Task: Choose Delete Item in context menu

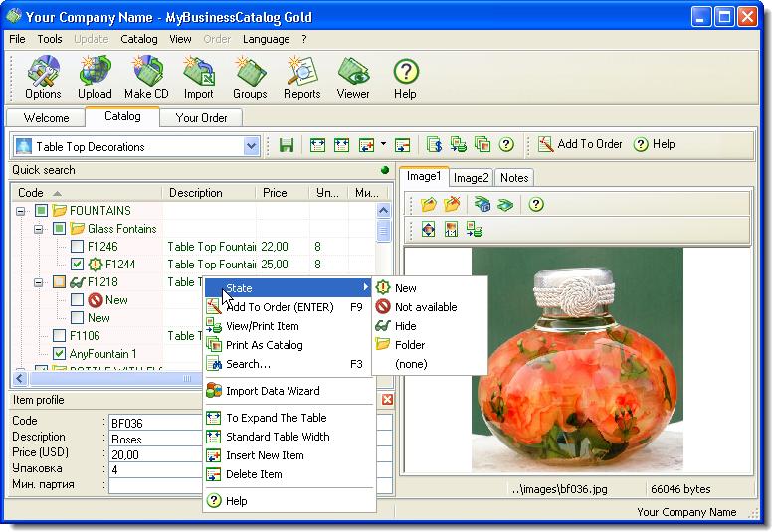Action: 289,474
